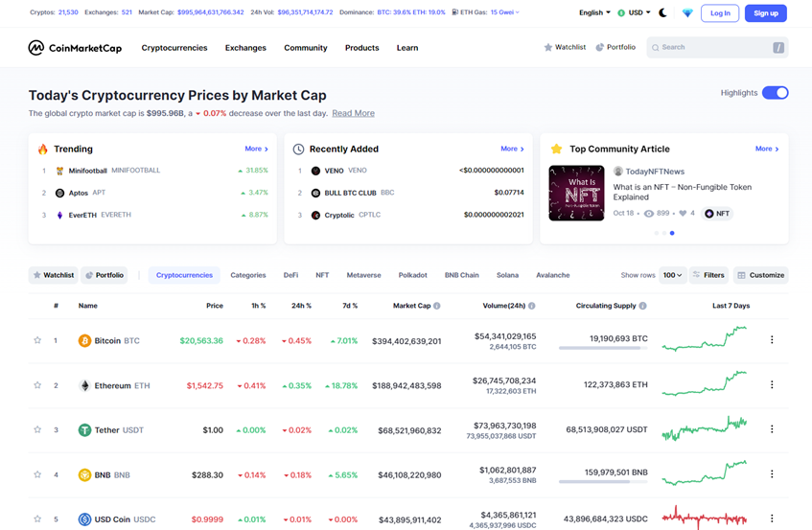Click the Cryptolic coin icon
The height and width of the screenshot is (530, 812).
316,216
